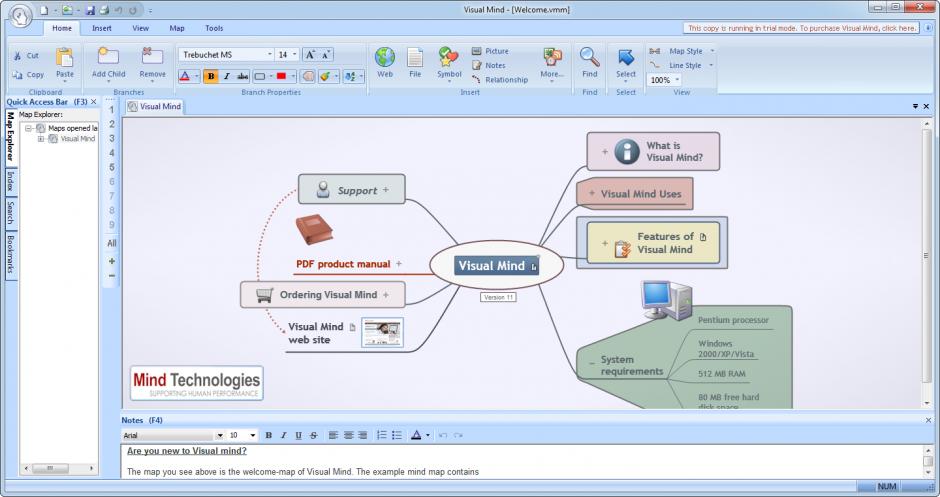Switch to the Map ribbon tab

click(177, 28)
